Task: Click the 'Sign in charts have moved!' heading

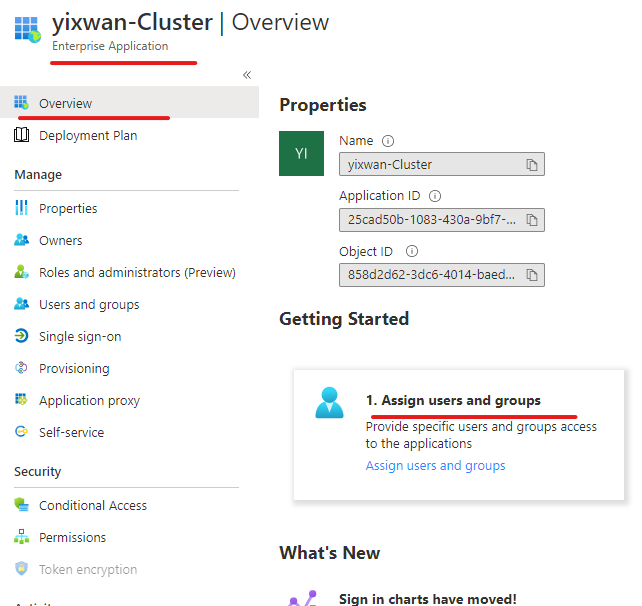Action: click(428, 599)
